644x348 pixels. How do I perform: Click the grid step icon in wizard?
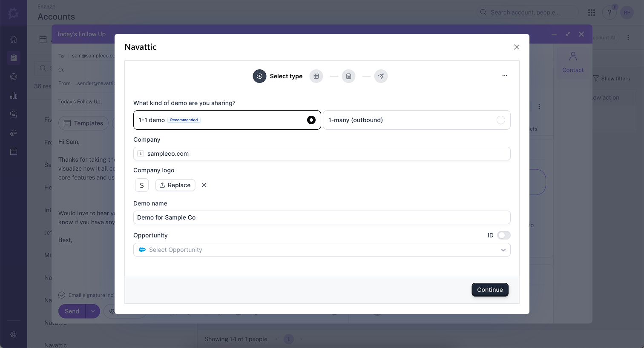[316, 76]
